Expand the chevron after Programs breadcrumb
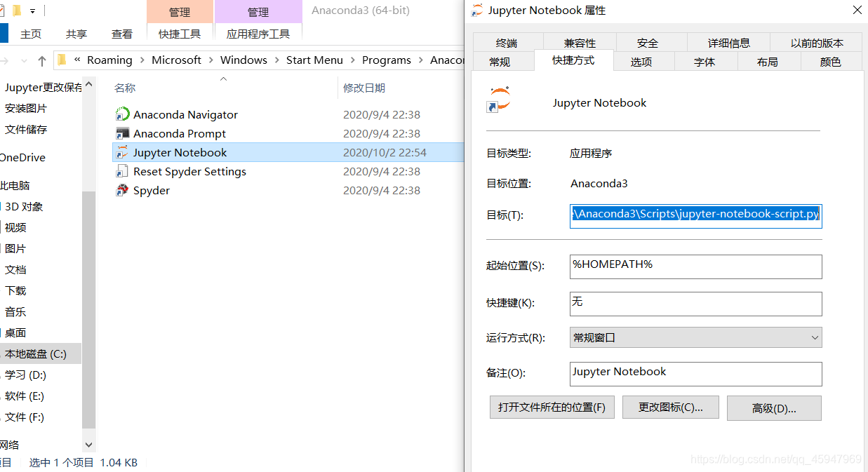Screen dimensions: 868x472 (x=420, y=60)
